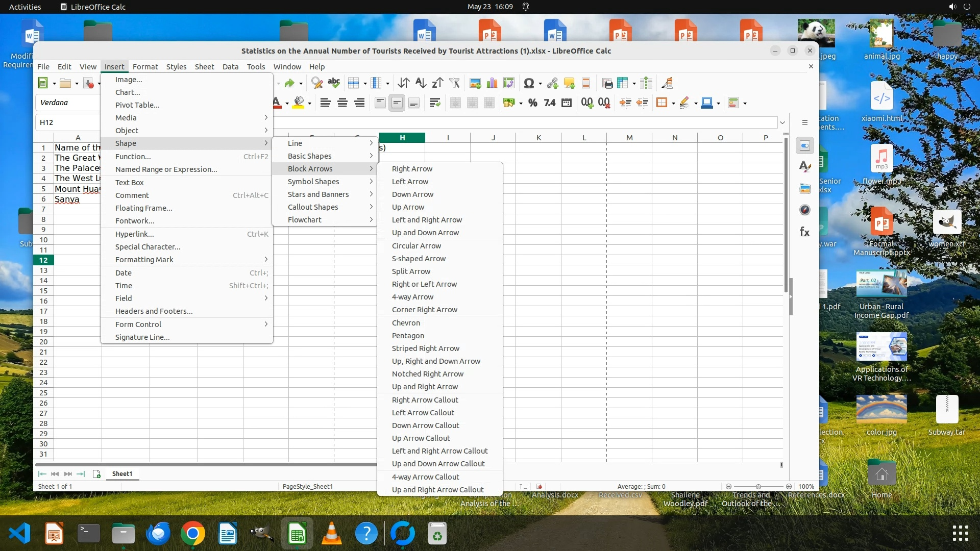The image size is (980, 551).
Task: Click Format as Percent icon
Action: point(532,103)
